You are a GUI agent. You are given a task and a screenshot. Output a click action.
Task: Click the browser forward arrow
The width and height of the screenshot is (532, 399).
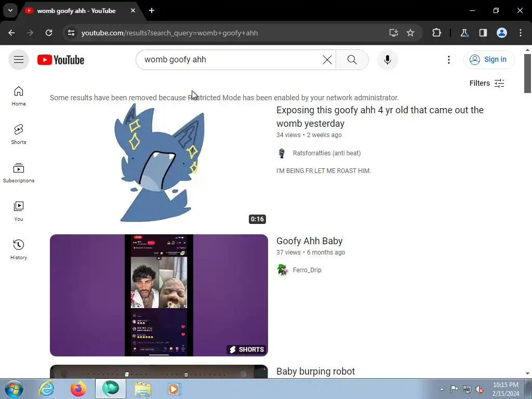point(30,33)
